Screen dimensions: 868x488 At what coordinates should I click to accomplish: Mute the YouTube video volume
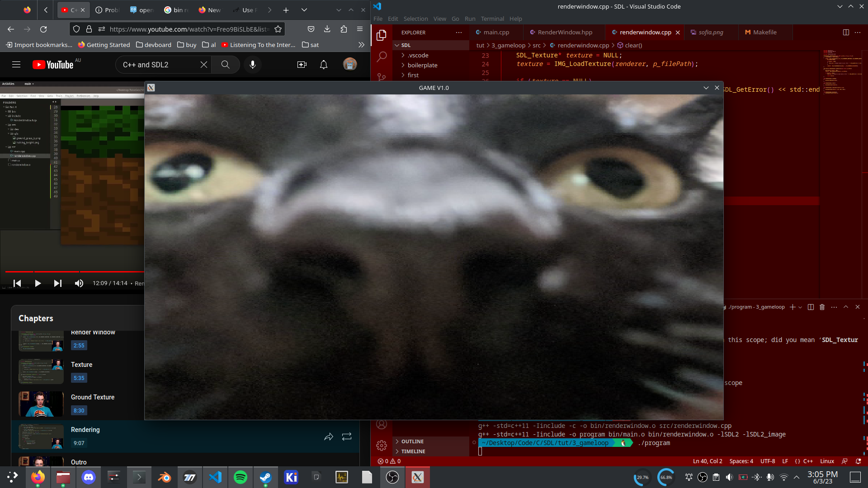[x=79, y=283]
